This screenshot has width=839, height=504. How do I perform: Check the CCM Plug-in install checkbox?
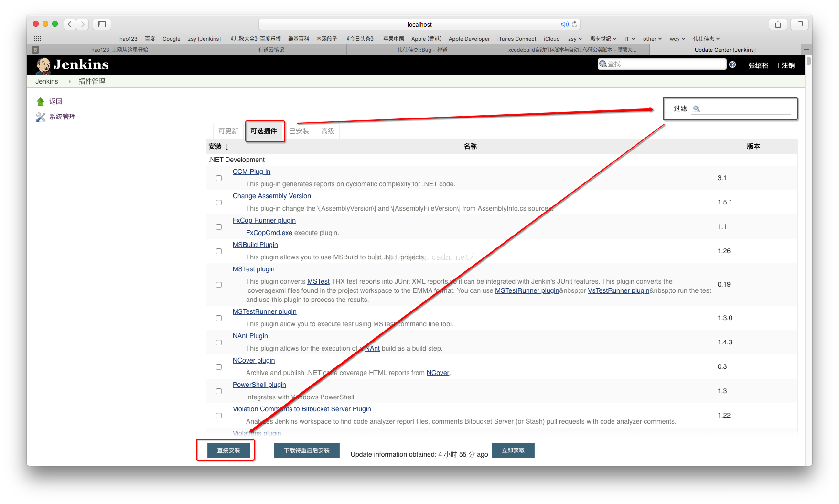(219, 178)
